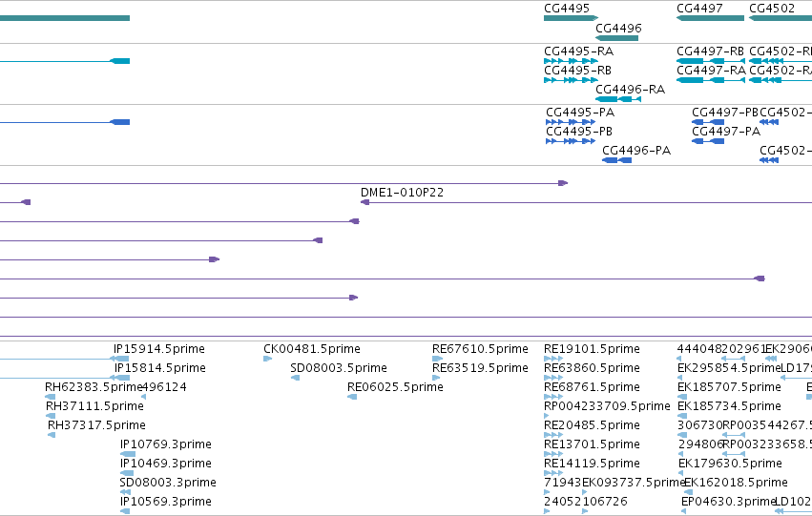Select the CG4495 gene feature
This screenshot has height=516, width=812.
coord(571,18)
